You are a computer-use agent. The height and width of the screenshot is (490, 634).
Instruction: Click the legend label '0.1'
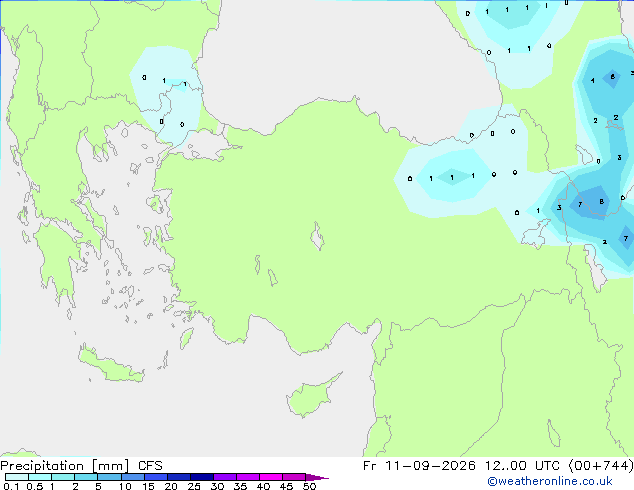click(11, 486)
